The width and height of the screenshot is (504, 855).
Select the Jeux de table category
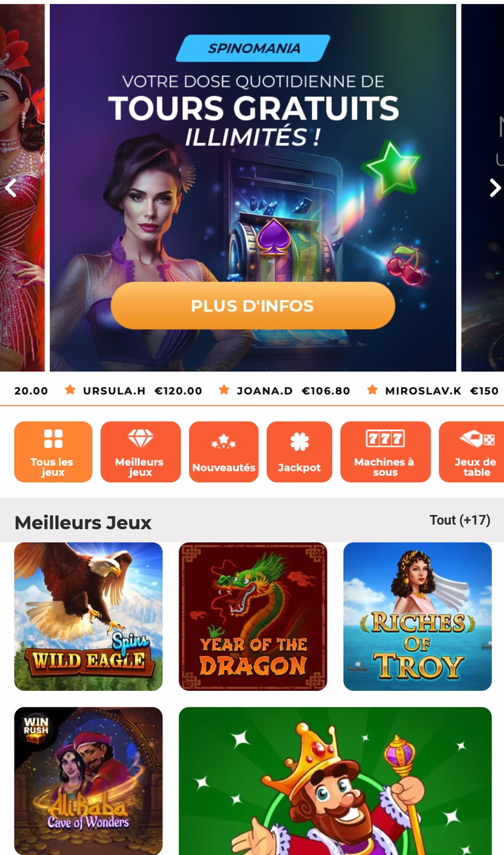(x=472, y=452)
